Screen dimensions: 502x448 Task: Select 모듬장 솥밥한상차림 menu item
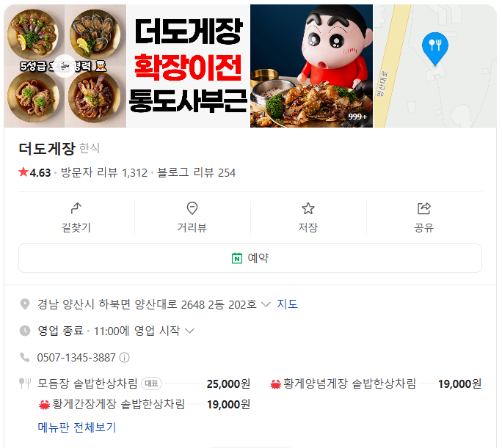(87, 383)
